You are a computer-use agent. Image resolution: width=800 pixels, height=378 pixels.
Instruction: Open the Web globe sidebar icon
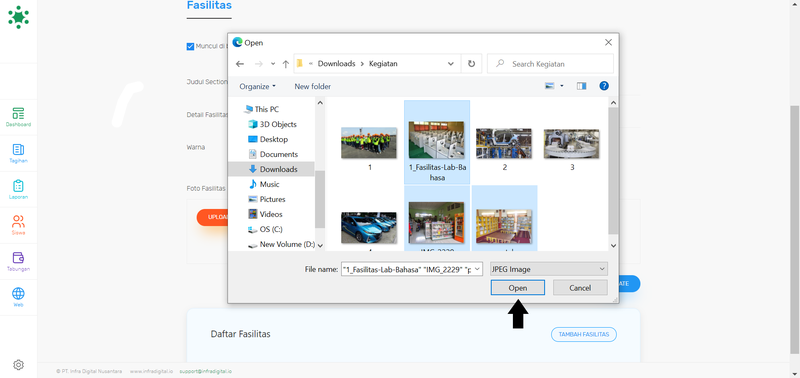point(18,297)
